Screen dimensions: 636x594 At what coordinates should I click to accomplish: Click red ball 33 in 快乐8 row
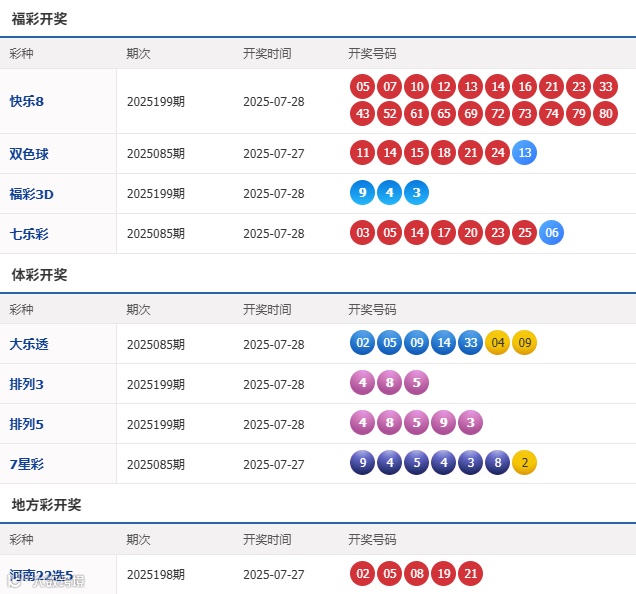[606, 86]
